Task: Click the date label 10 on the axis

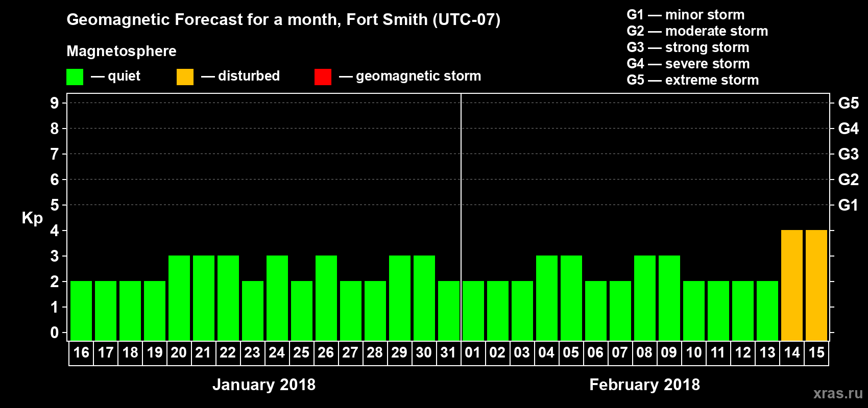Action: (x=694, y=353)
